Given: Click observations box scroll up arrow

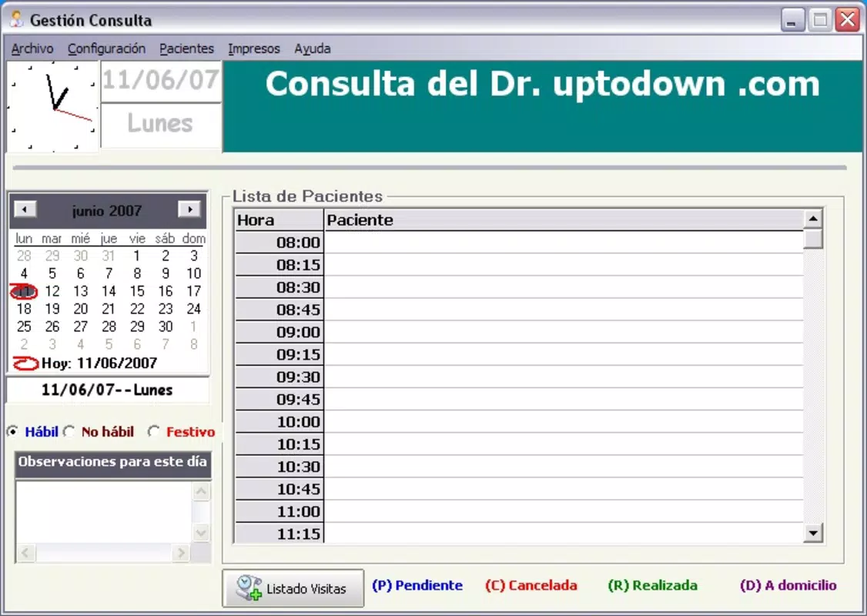Looking at the screenshot, I should point(201,491).
